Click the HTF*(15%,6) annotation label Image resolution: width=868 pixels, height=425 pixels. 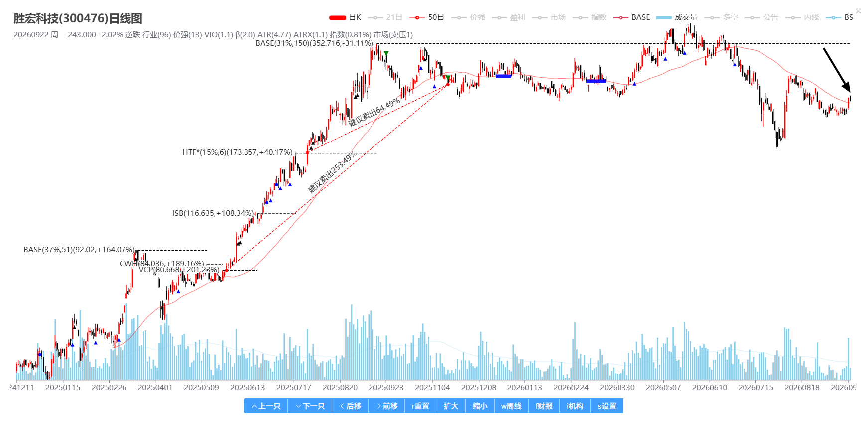tap(237, 152)
